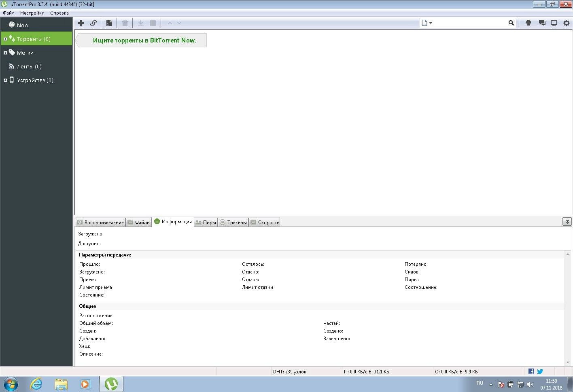
Task: Open the Настройки menu
Action: click(32, 13)
